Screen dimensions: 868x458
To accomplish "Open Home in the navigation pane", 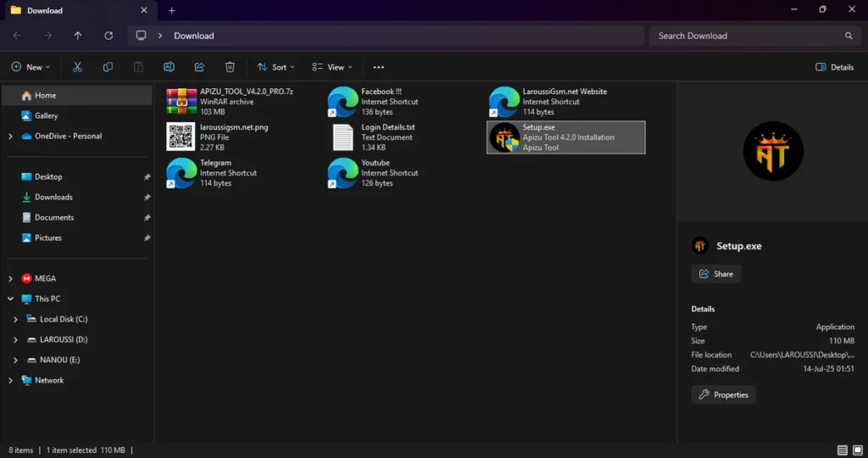I will pyautogui.click(x=77, y=95).
